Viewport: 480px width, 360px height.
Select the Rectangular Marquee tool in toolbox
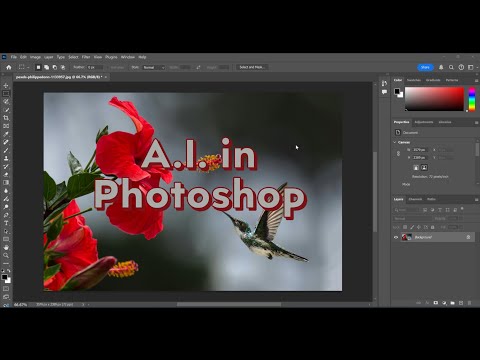tap(6, 94)
